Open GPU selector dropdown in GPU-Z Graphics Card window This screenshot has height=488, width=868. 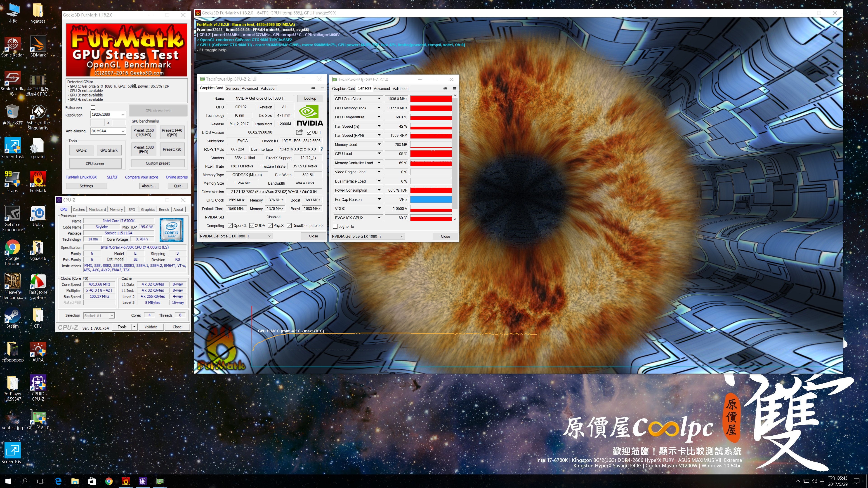pos(236,236)
